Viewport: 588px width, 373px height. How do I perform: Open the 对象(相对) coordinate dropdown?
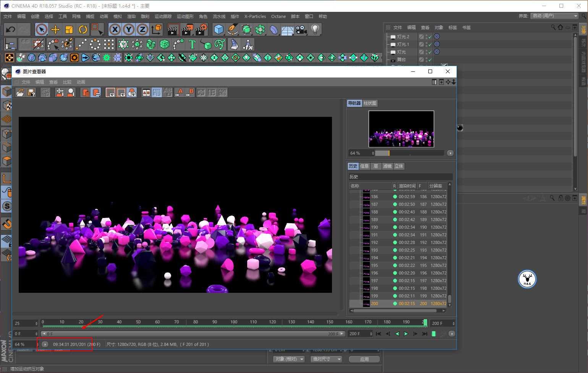click(289, 359)
